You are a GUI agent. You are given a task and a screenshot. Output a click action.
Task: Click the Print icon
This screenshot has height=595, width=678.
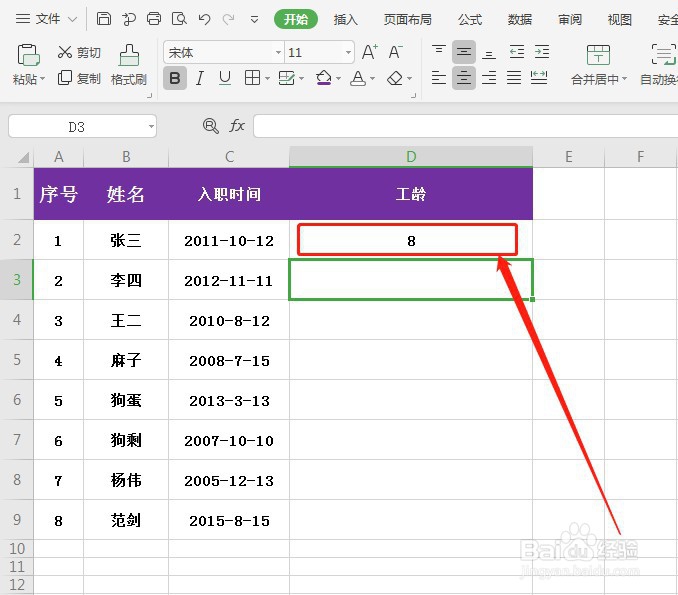click(x=154, y=19)
